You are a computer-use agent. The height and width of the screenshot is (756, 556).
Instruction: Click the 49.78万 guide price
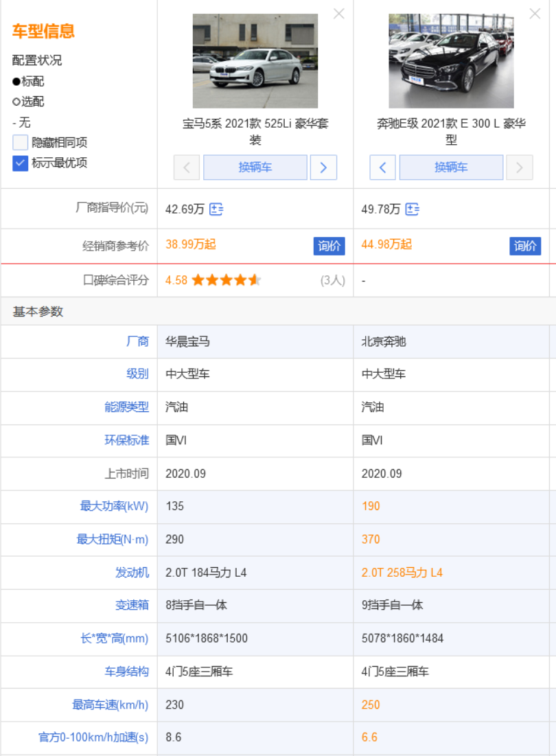pyautogui.click(x=381, y=209)
